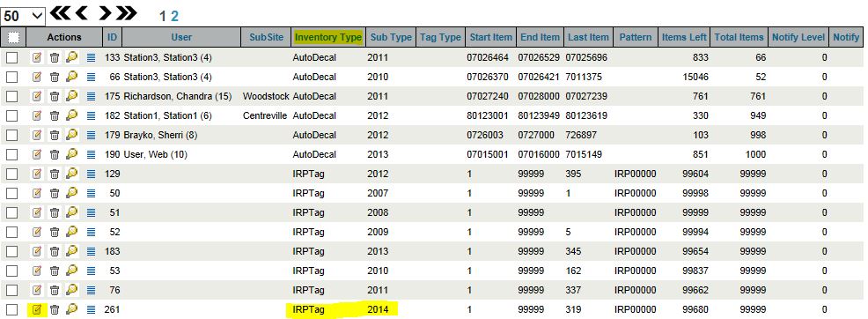This screenshot has height=319, width=868.
Task: Edit the inventory record with ID 133
Action: (x=37, y=57)
